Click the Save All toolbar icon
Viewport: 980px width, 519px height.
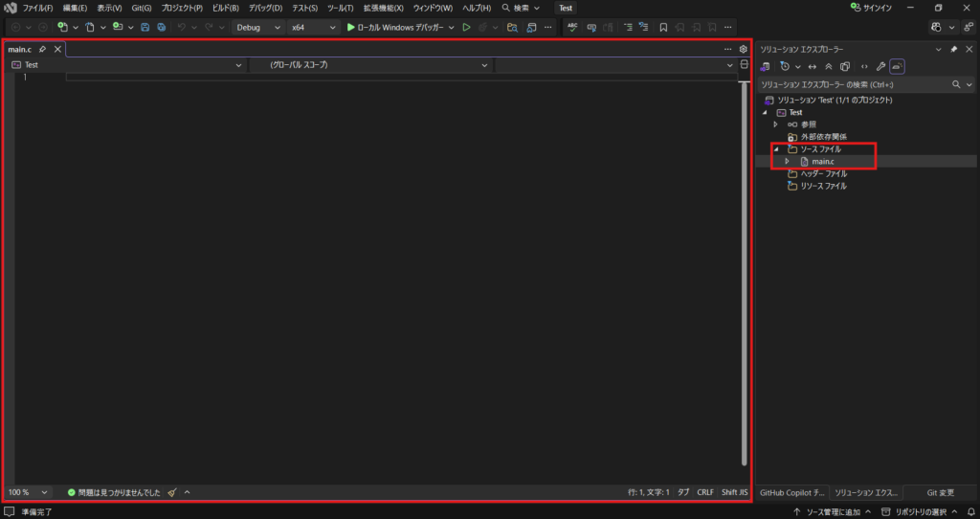tap(160, 27)
